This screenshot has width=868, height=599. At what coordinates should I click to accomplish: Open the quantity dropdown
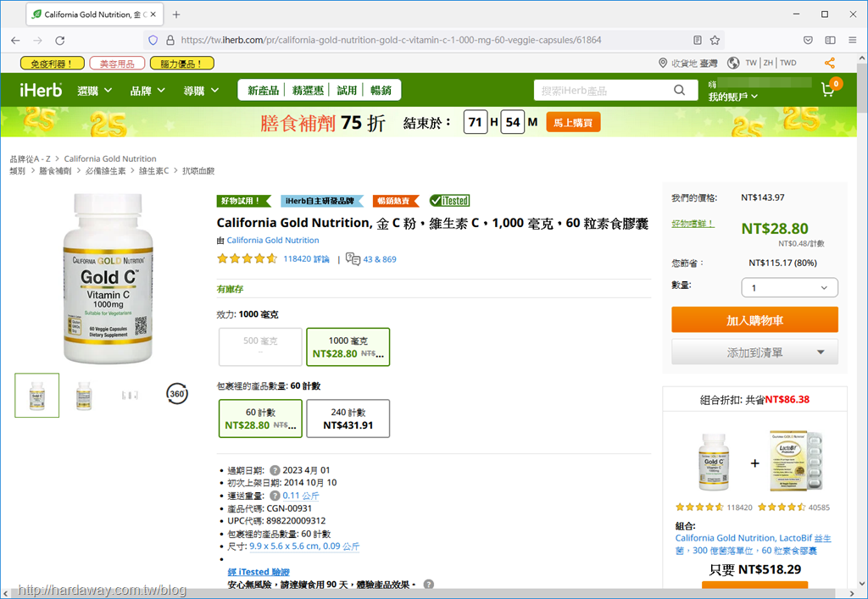click(789, 287)
